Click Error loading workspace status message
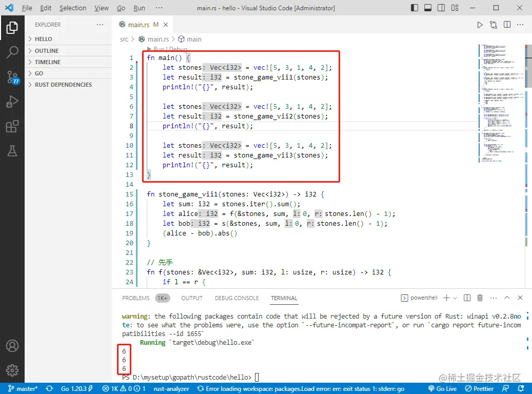Image resolution: width=532 pixels, height=394 pixels. (301, 388)
